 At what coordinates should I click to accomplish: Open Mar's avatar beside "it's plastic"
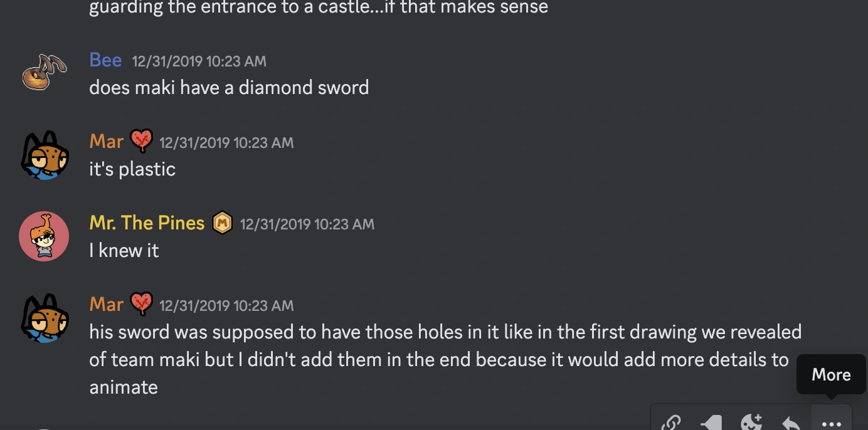tap(44, 155)
